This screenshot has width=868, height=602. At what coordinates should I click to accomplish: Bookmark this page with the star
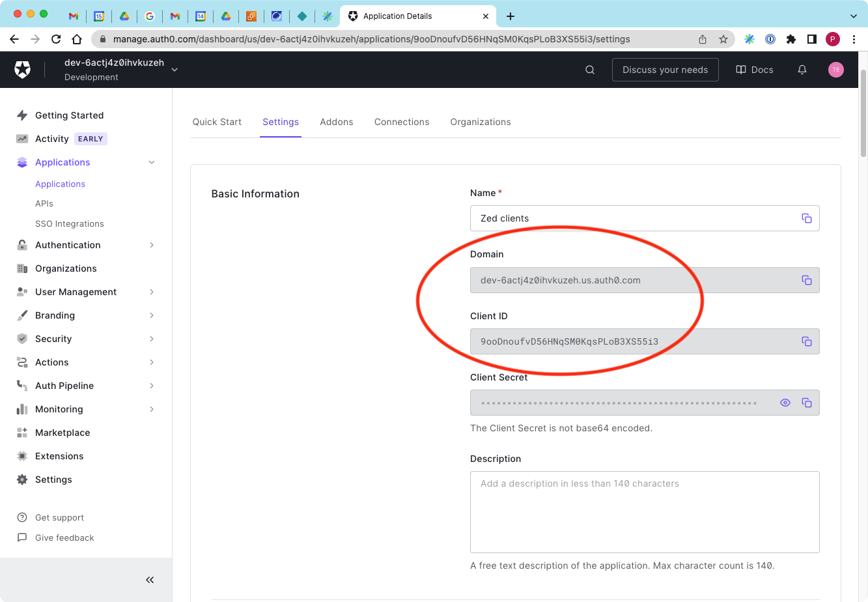[723, 39]
